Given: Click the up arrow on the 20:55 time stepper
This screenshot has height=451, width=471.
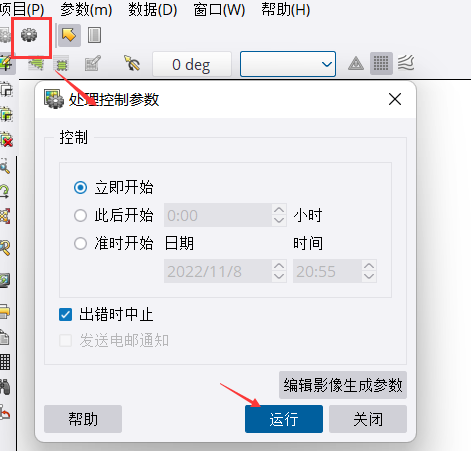Looking at the screenshot, I should pyautogui.click(x=369, y=266).
